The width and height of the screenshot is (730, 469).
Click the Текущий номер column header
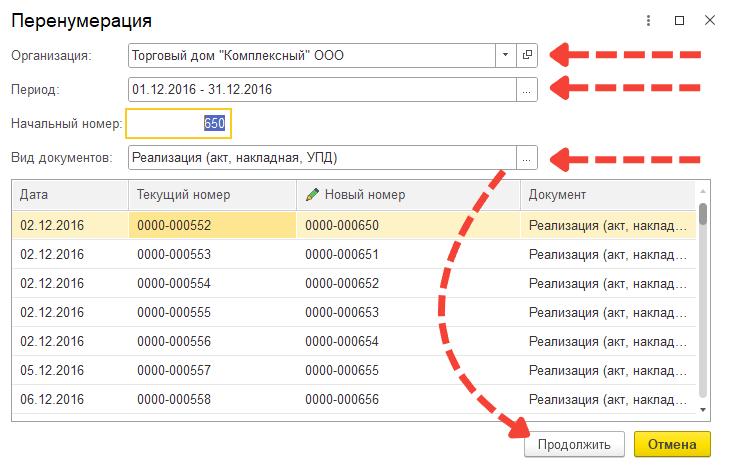[x=212, y=195]
